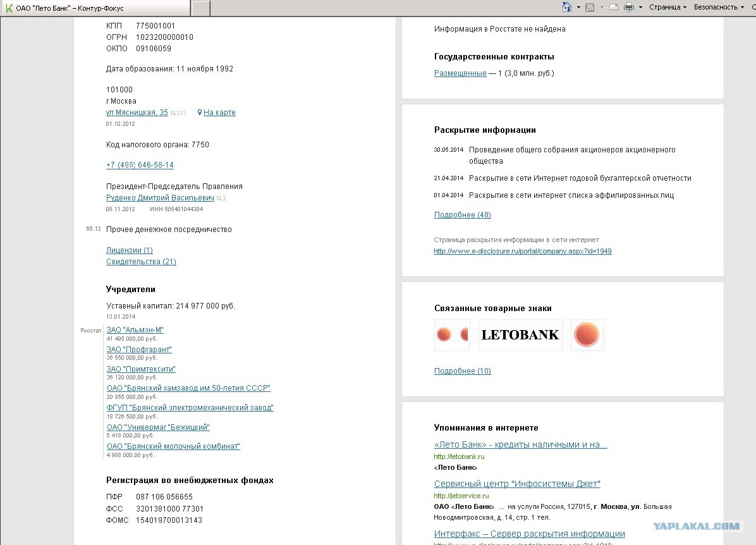
Task: Open the Безопасность menu
Action: click(x=719, y=7)
